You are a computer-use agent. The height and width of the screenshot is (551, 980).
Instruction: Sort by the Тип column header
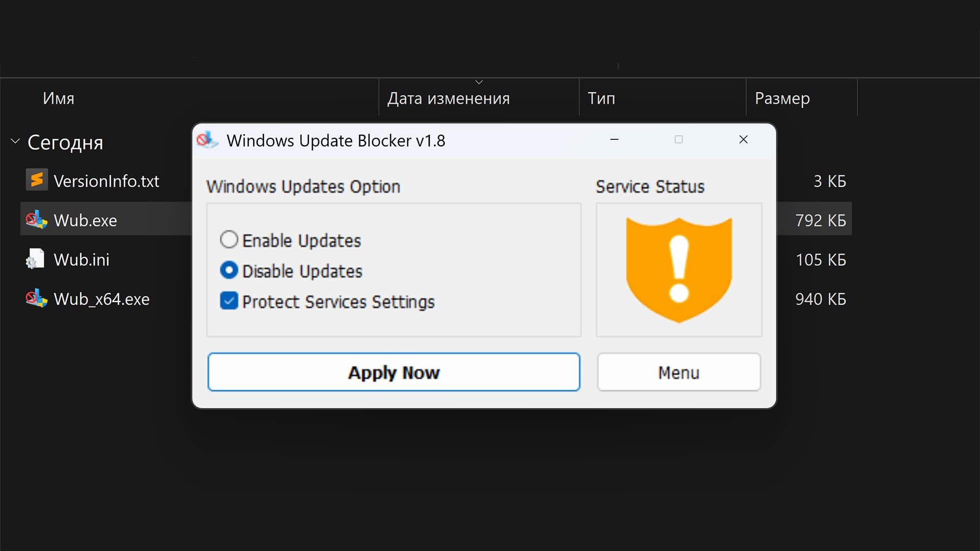point(601,98)
